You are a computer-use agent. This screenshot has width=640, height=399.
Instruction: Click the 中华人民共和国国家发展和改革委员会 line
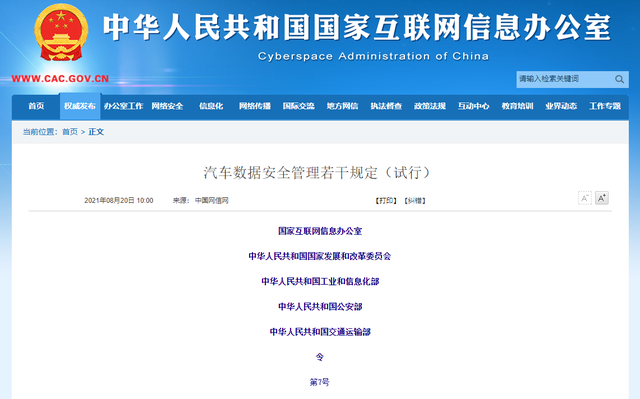(x=320, y=256)
